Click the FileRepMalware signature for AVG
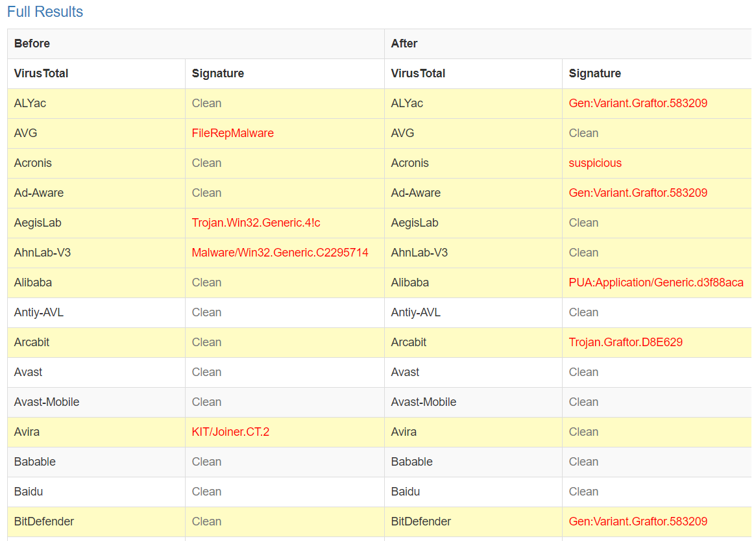The image size is (756, 541). pyautogui.click(x=232, y=133)
